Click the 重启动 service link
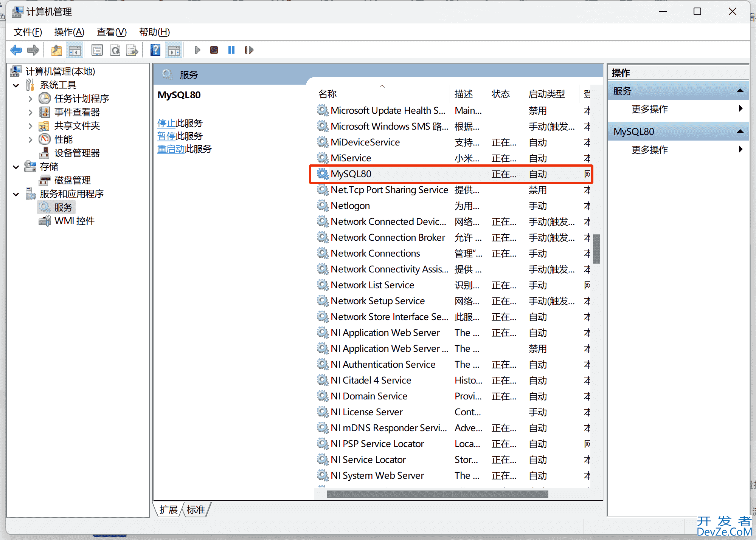The image size is (756, 540). 171,149
